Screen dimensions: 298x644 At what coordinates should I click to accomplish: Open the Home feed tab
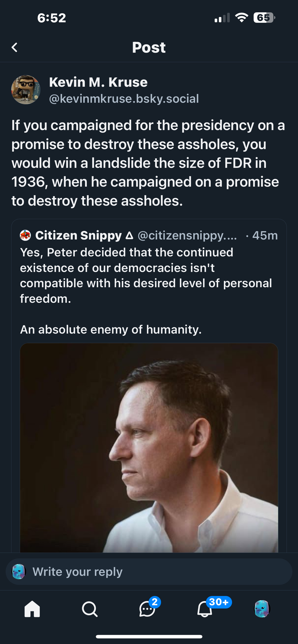pyautogui.click(x=32, y=609)
